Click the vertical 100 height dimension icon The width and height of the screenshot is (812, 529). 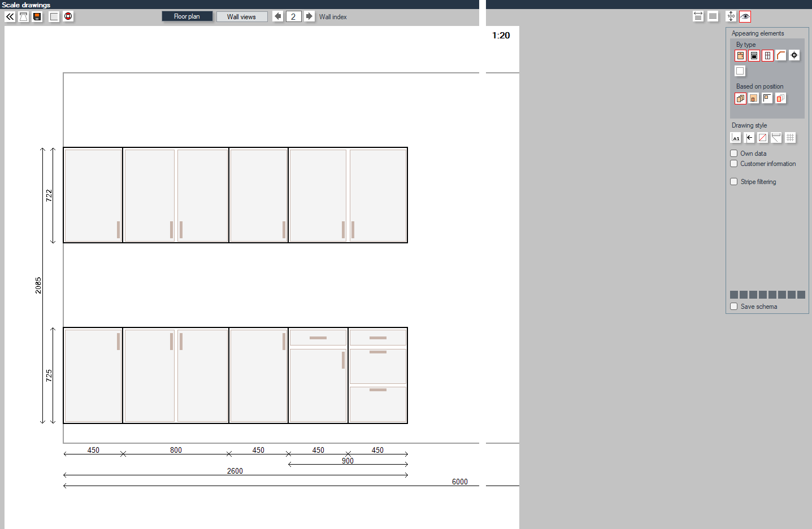(x=731, y=16)
